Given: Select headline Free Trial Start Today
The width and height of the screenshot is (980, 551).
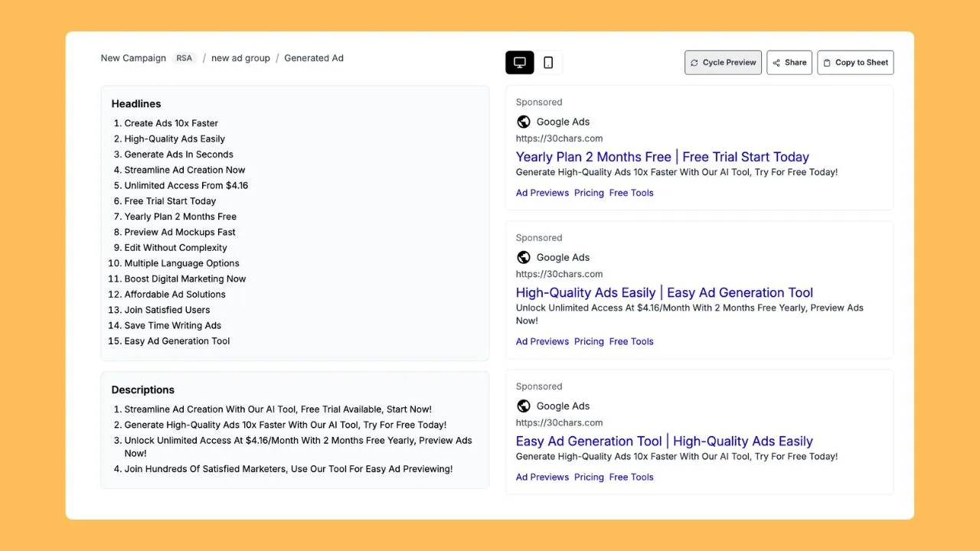Looking at the screenshot, I should tap(170, 201).
